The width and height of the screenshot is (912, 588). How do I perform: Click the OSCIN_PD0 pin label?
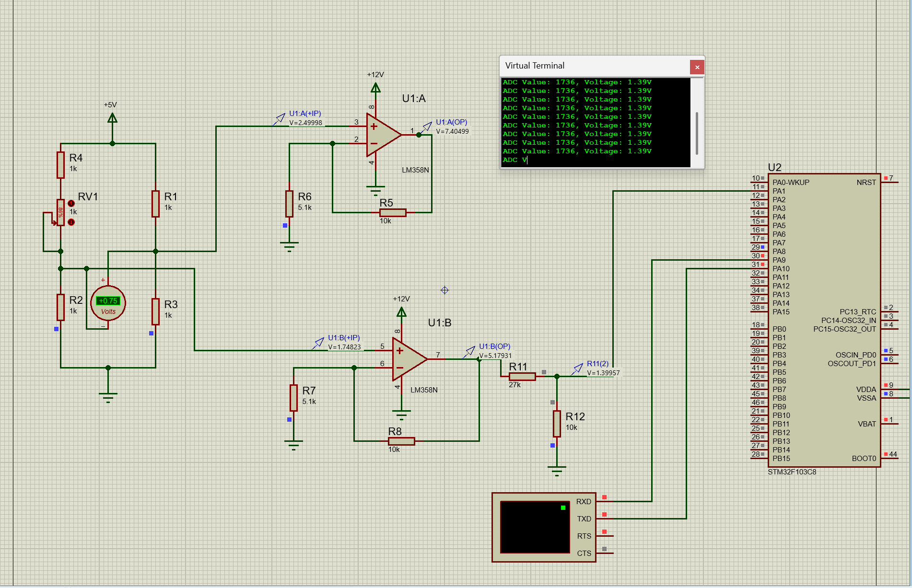pyautogui.click(x=855, y=355)
